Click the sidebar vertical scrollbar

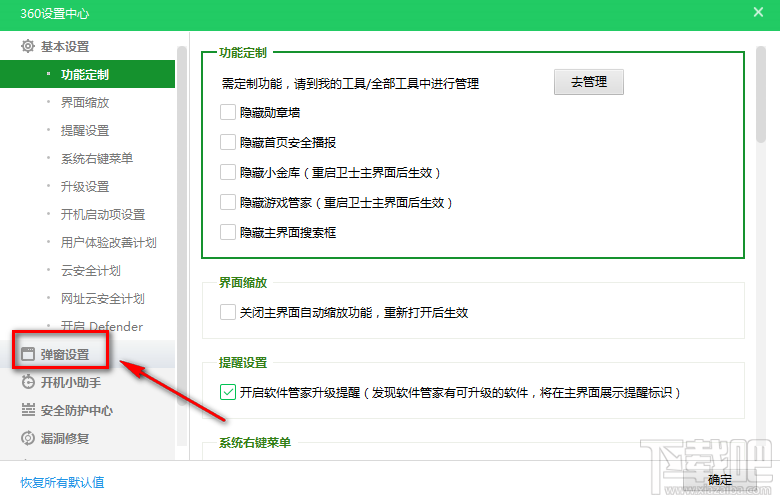click(182, 224)
